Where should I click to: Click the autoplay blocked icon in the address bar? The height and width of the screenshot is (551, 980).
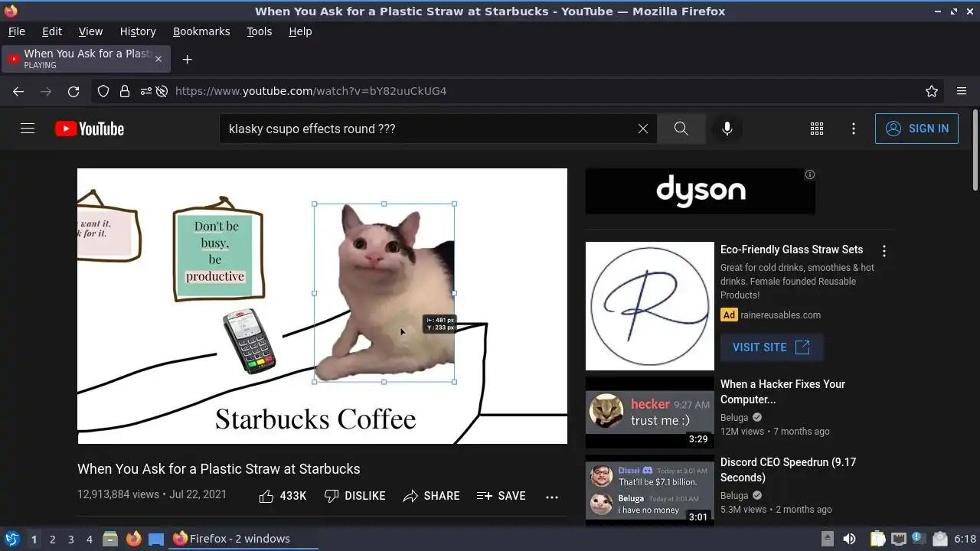[x=162, y=91]
